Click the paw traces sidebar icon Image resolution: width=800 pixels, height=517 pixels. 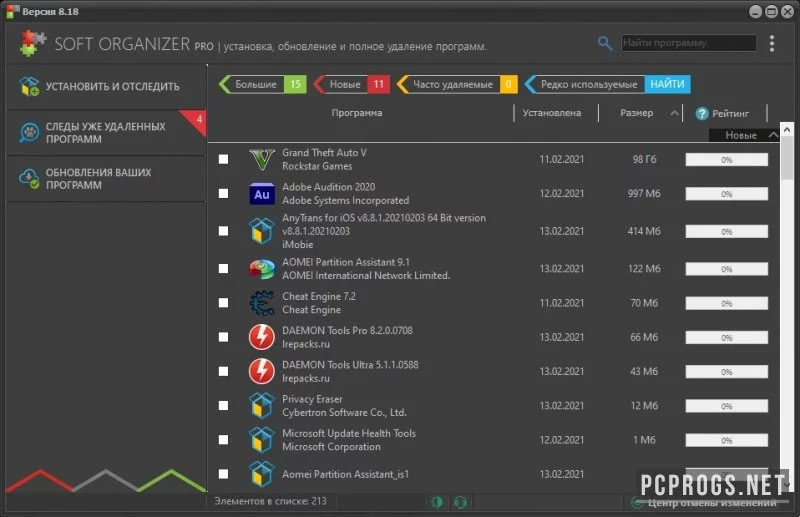tap(29, 133)
